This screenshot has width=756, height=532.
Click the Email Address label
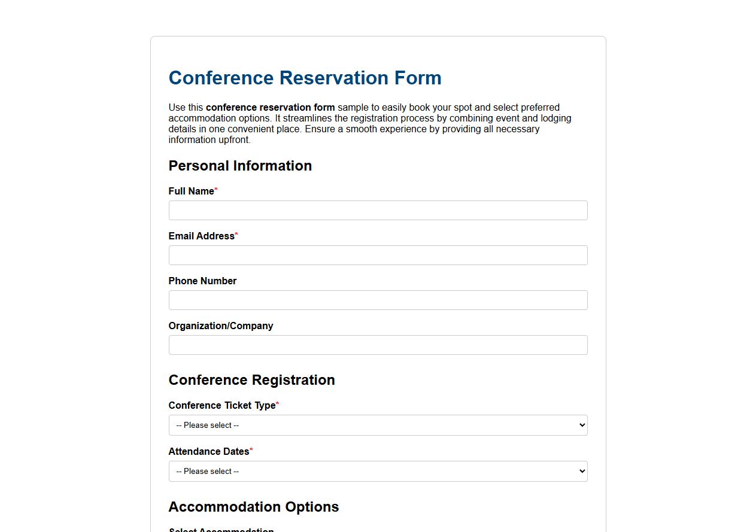(201, 236)
